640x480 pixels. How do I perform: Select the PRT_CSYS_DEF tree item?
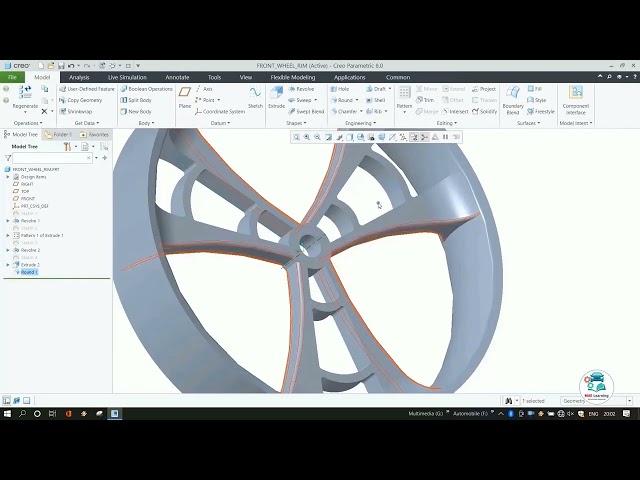[31, 206]
